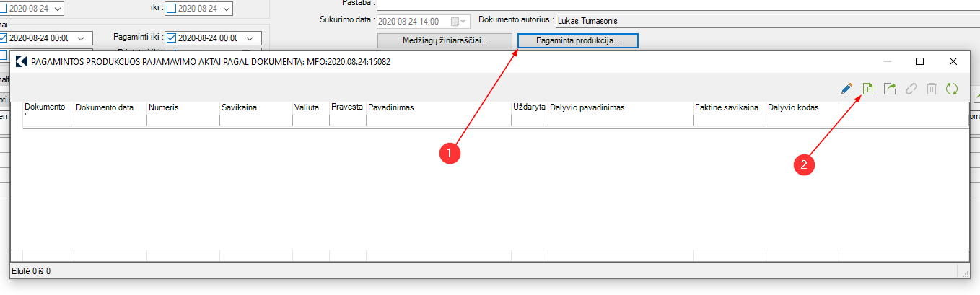Screen dimensions: 980x295
Task: Open the date dropdown left of 'iki :' label
Action: (x=57, y=9)
